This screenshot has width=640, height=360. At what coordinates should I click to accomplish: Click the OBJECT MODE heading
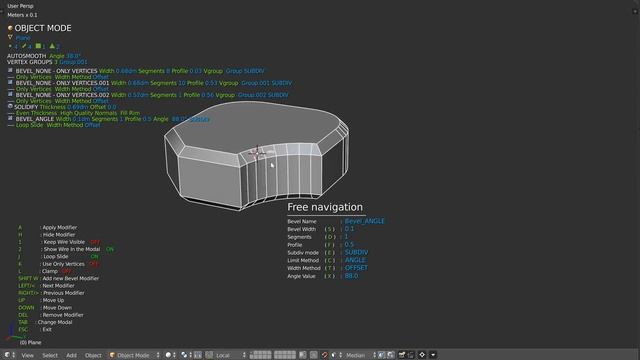click(x=43, y=28)
